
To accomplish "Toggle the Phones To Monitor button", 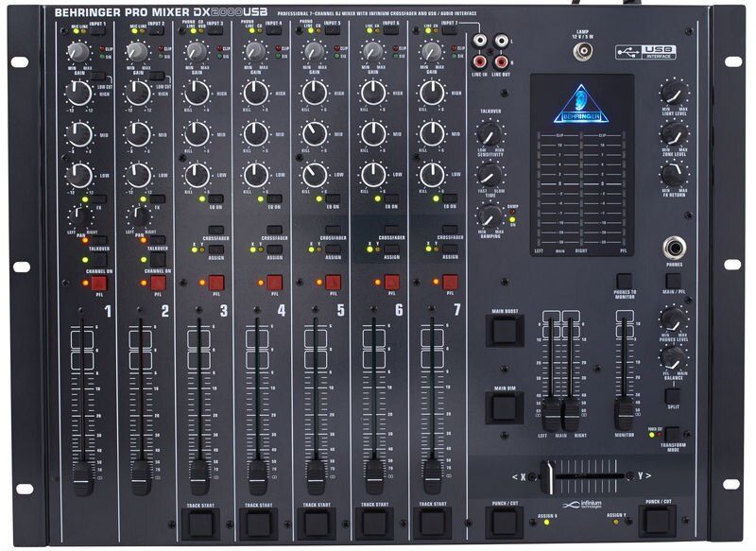I will coord(625,281).
